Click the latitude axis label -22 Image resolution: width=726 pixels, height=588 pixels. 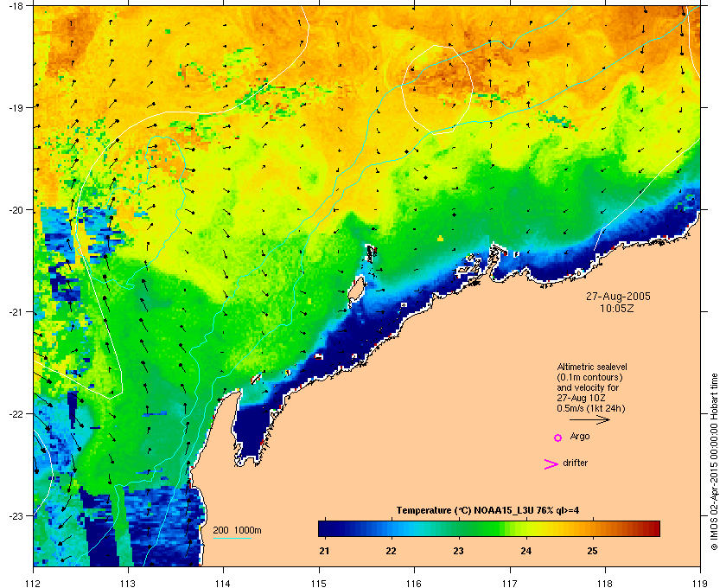[16, 414]
